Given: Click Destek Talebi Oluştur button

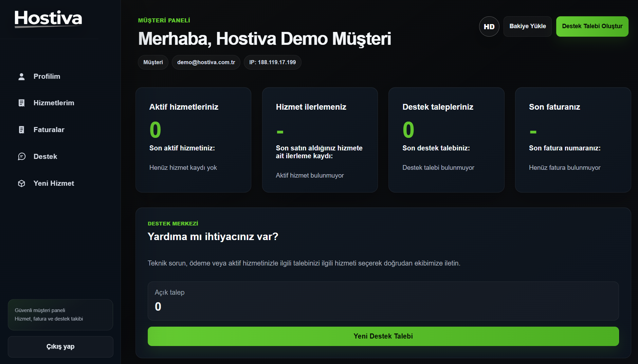Looking at the screenshot, I should 592,26.
